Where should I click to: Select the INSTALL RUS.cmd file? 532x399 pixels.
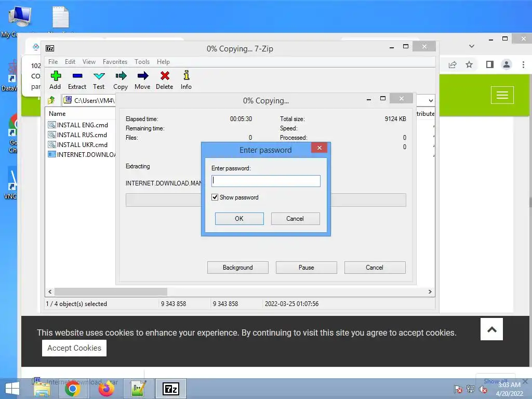tap(78, 135)
